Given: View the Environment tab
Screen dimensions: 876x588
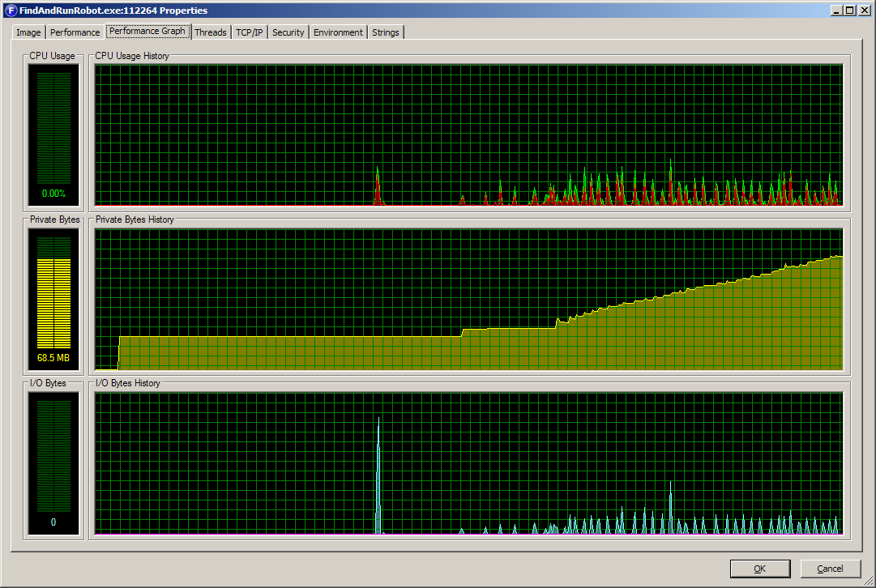Looking at the screenshot, I should pyautogui.click(x=338, y=32).
